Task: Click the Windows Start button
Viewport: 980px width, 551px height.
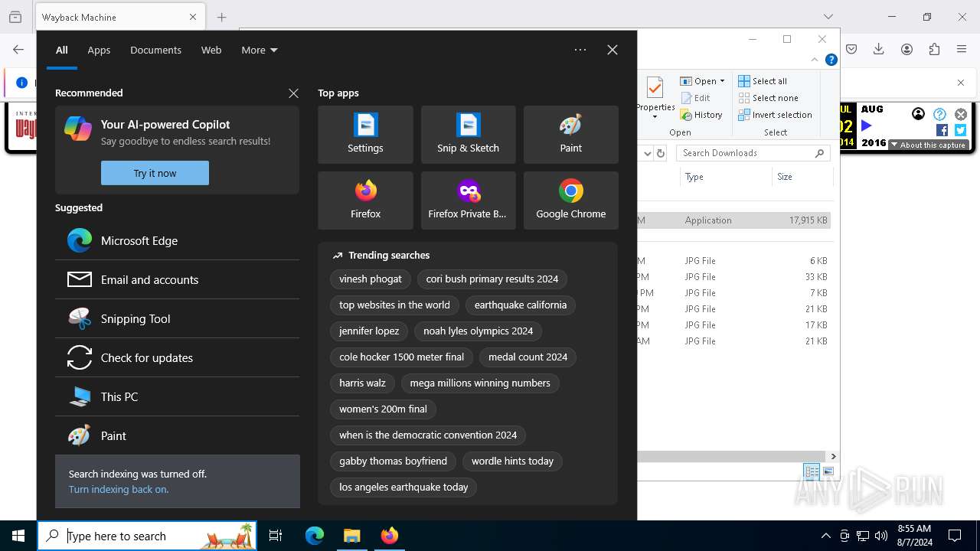Action: click(18, 536)
